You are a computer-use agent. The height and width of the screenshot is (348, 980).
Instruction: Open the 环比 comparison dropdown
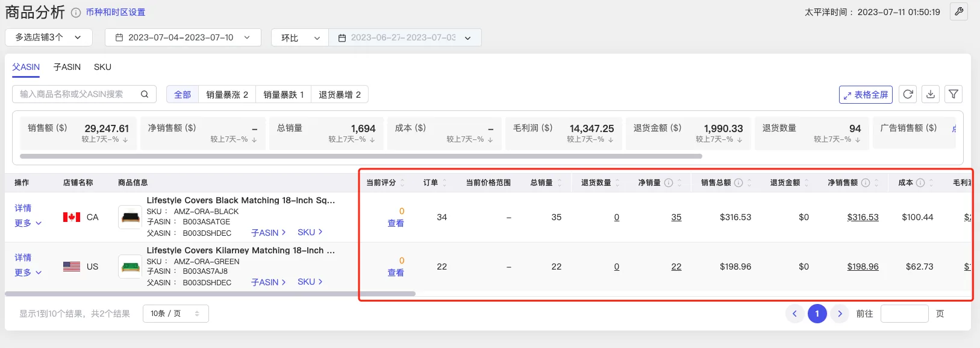point(300,37)
